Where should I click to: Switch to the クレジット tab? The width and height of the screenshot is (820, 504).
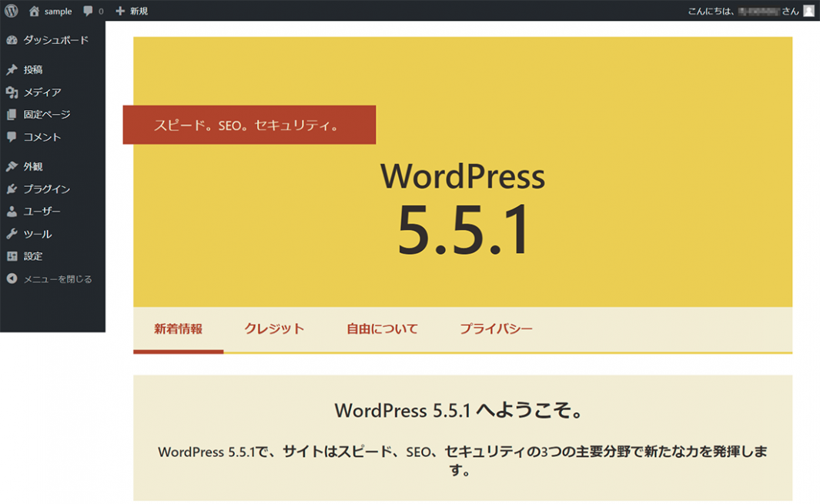pos(274,329)
